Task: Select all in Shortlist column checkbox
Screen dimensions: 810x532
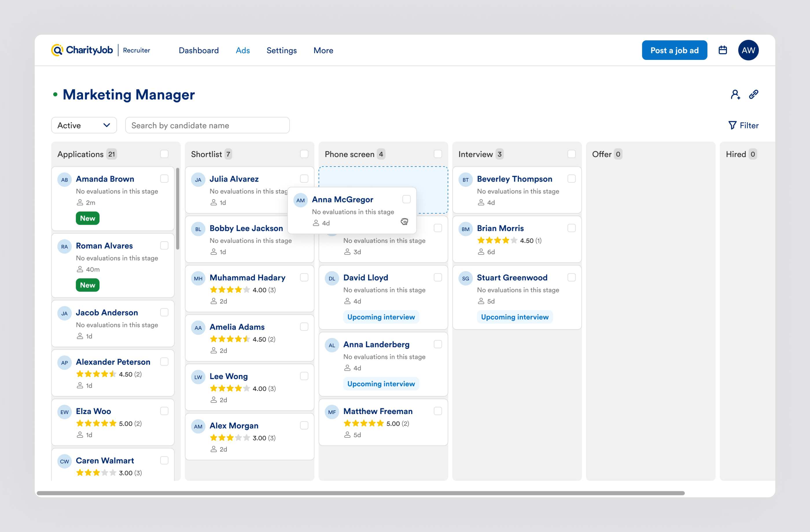Action: click(x=304, y=154)
